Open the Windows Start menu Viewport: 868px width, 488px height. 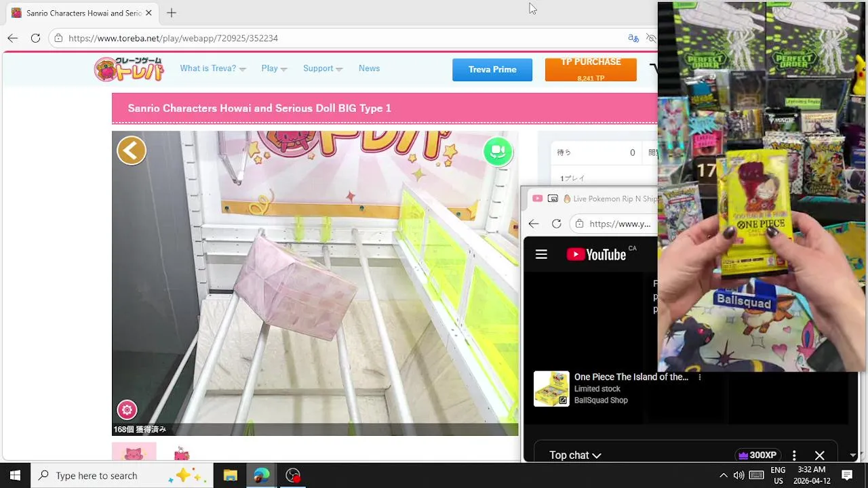pyautogui.click(x=15, y=475)
